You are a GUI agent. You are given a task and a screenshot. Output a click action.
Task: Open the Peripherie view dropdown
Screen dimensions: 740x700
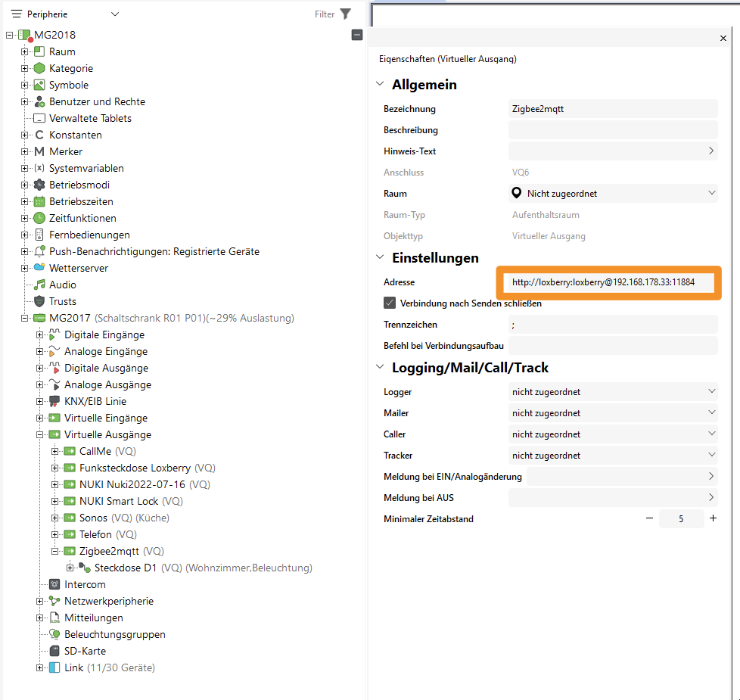point(115,14)
